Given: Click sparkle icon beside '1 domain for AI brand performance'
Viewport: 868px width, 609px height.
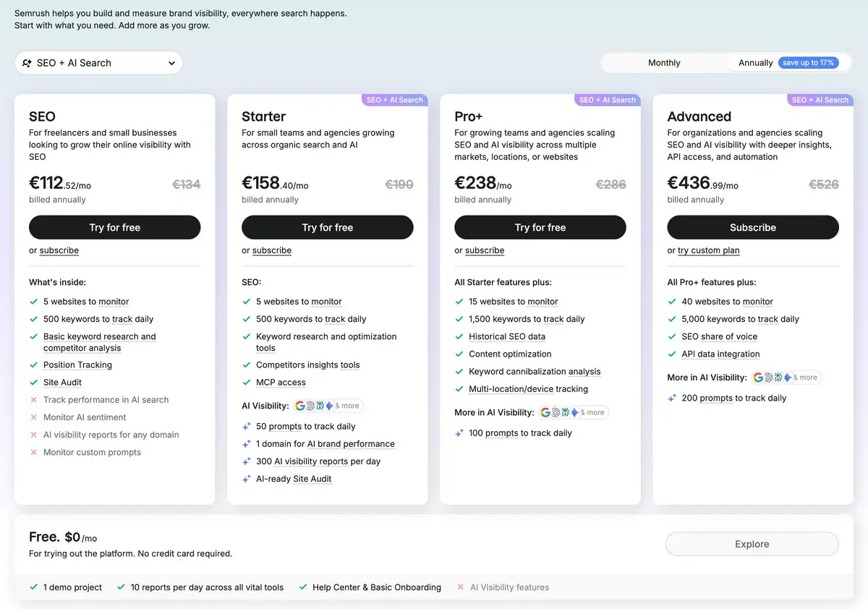Looking at the screenshot, I should point(247,444).
